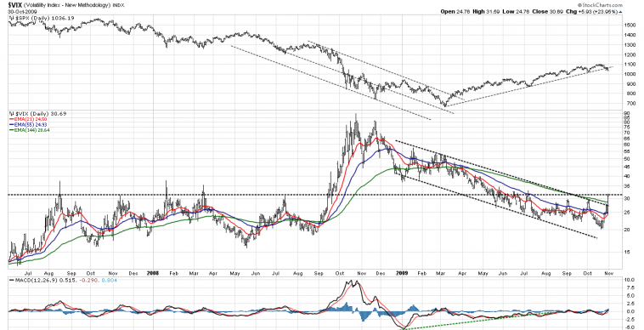This screenshot has height=330, width=644.
Task: Click the 1400 value on SPX axis
Action: coord(630,36)
